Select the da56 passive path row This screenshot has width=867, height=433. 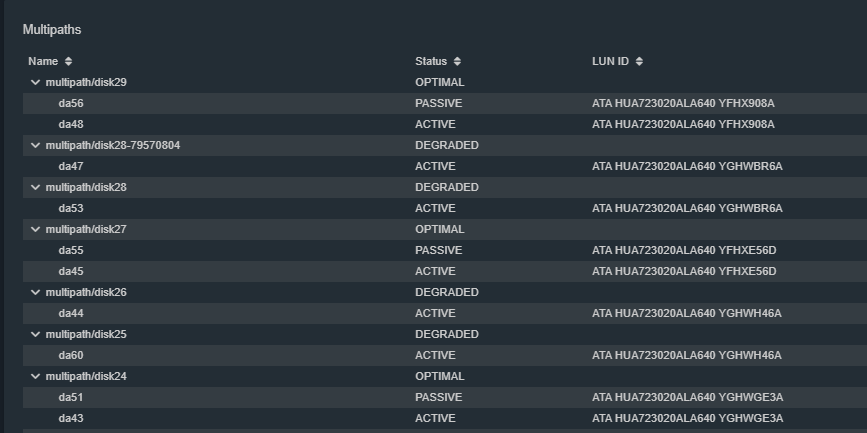[445, 103]
